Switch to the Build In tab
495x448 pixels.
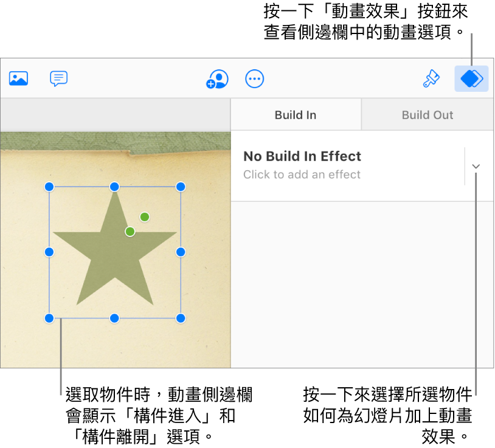296,115
